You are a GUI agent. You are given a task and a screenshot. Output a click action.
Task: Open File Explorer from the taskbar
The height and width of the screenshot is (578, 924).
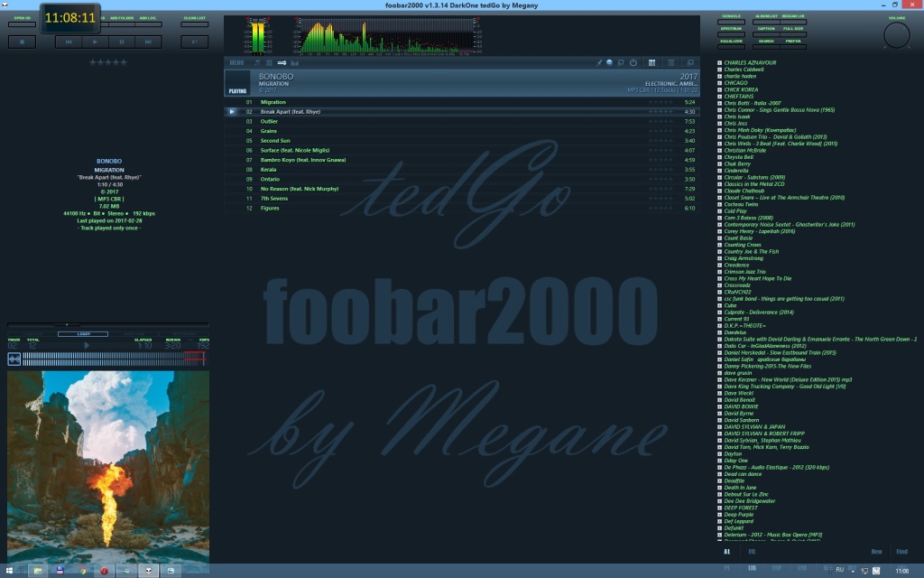coord(38,571)
